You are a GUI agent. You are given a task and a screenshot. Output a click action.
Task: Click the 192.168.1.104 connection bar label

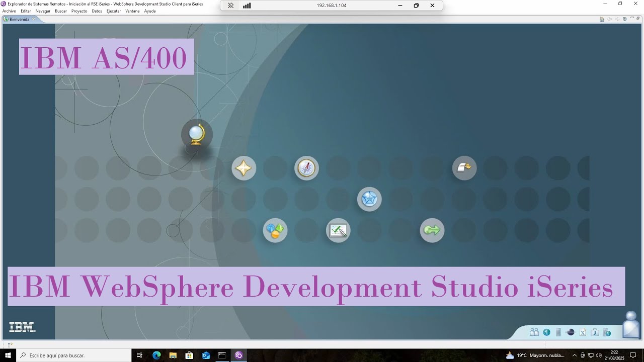(332, 6)
